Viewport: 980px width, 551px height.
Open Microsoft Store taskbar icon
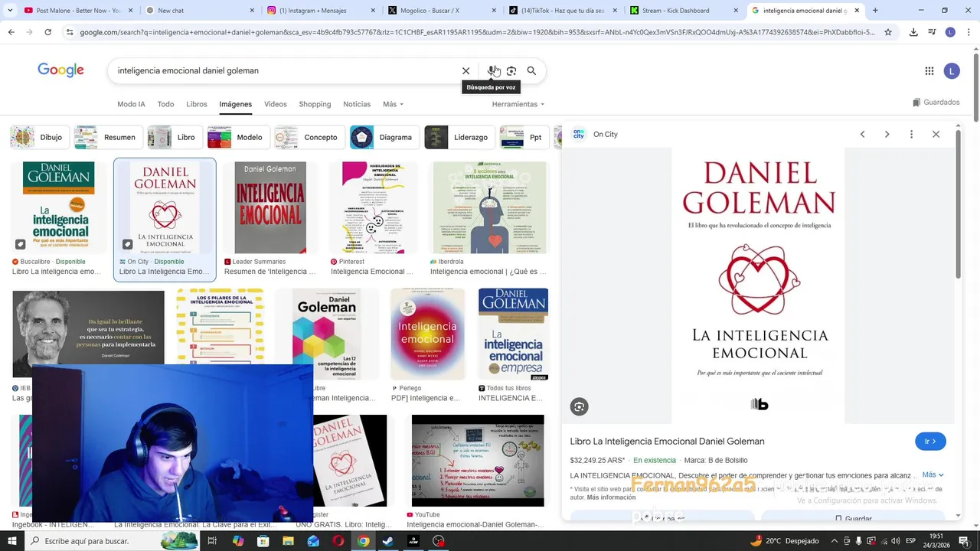pyautogui.click(x=263, y=541)
